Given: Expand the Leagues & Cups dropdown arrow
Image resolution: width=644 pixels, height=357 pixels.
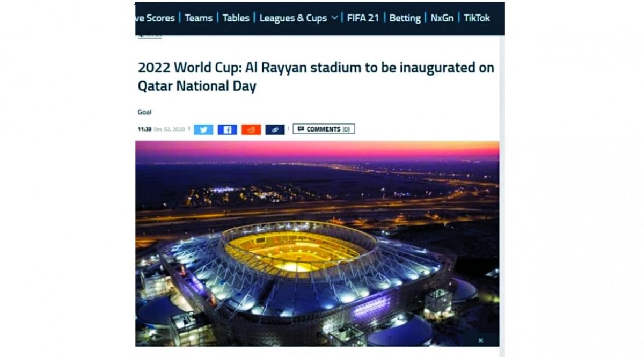Looking at the screenshot, I should 334,18.
